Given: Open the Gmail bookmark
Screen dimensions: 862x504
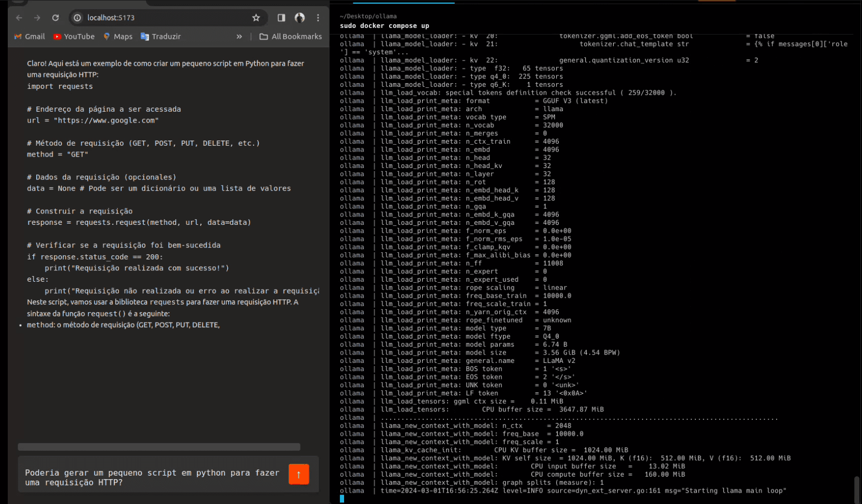Looking at the screenshot, I should tap(29, 37).
